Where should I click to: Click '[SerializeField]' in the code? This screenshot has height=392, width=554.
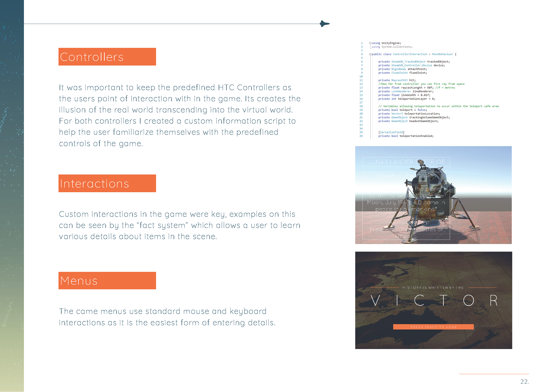(x=391, y=132)
